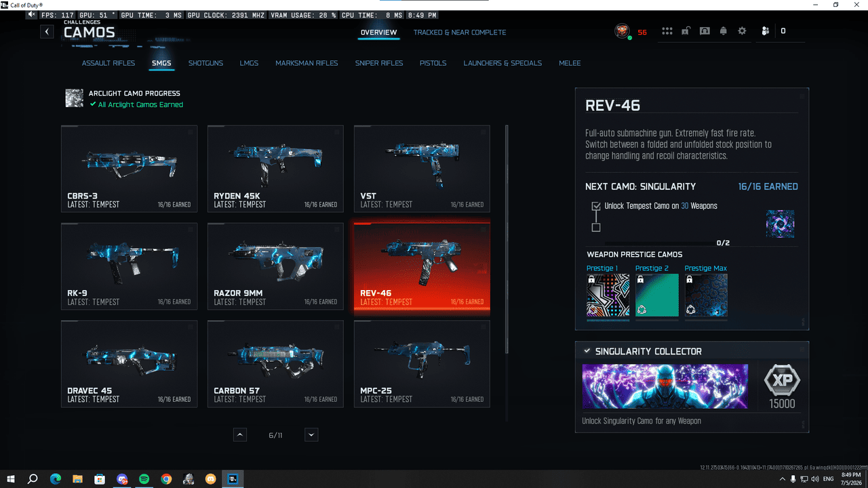Open game settings gear icon
The width and height of the screenshot is (868, 488).
[x=742, y=31]
